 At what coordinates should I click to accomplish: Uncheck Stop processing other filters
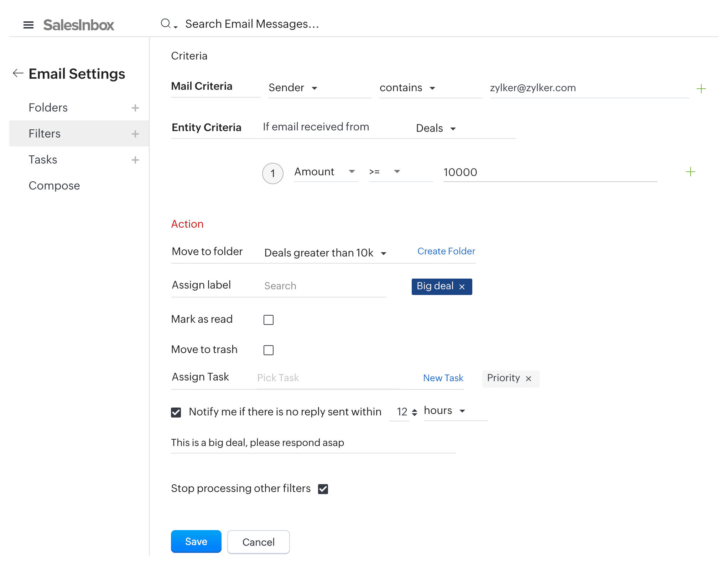point(323,489)
